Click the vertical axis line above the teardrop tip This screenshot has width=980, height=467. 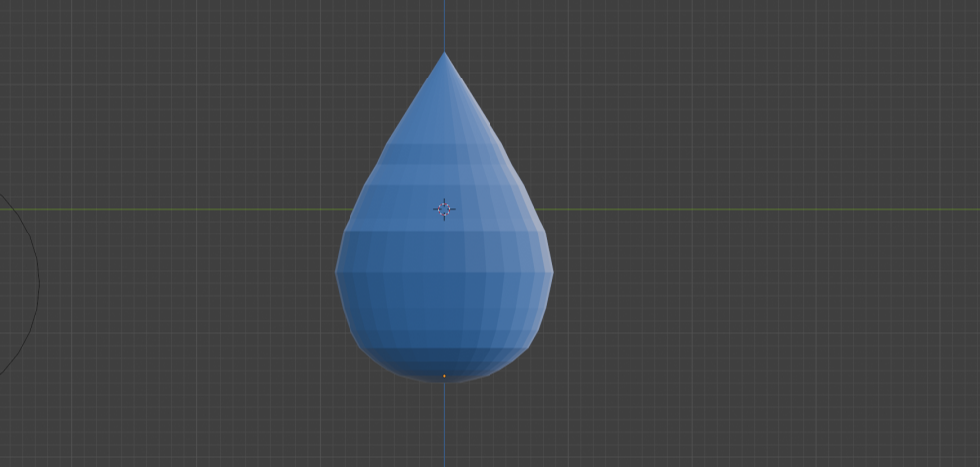(444, 25)
